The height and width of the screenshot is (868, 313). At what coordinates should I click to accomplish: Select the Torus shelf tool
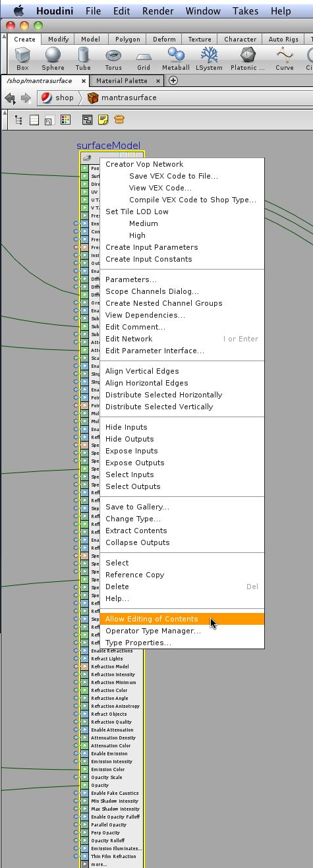click(x=113, y=59)
